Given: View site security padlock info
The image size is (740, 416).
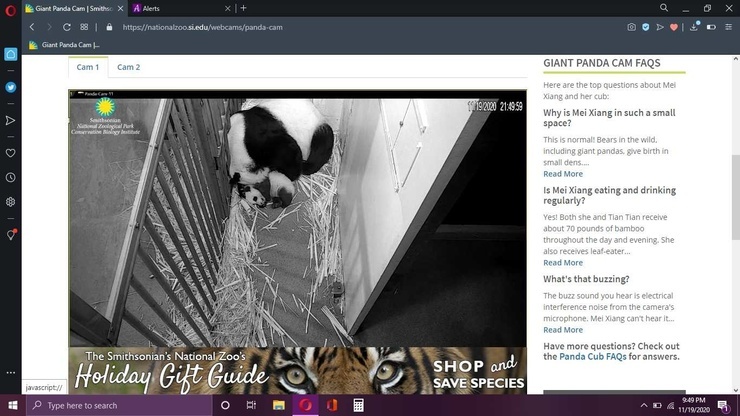Looking at the screenshot, I should pos(109,27).
